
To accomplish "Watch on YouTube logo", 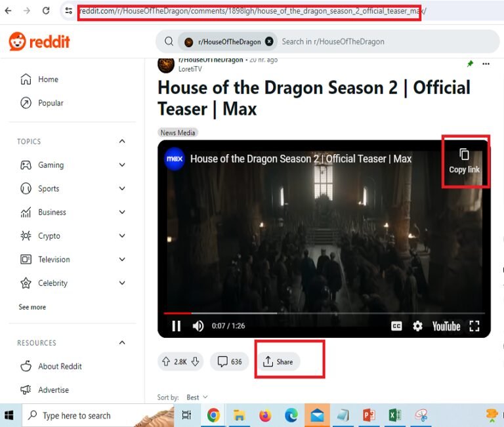I will click(x=446, y=327).
